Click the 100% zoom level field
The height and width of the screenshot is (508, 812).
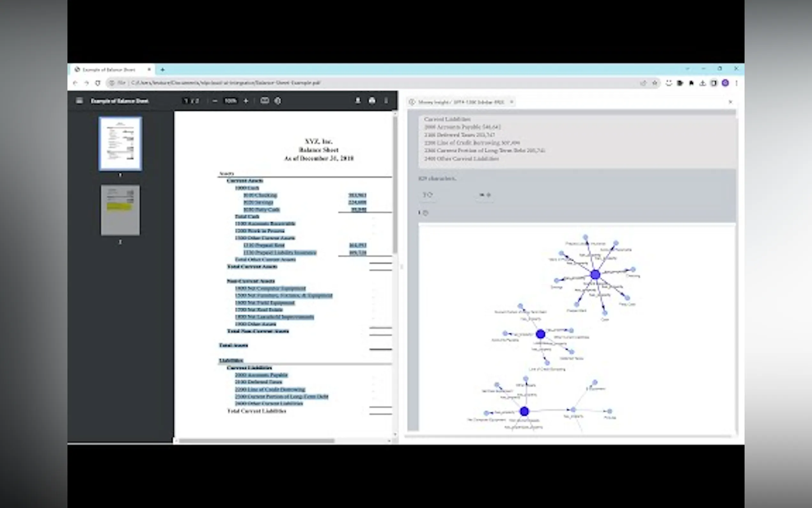tap(230, 101)
